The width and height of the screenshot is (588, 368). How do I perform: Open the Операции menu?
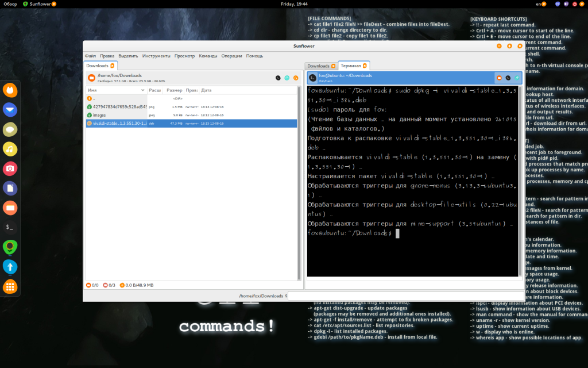(232, 56)
